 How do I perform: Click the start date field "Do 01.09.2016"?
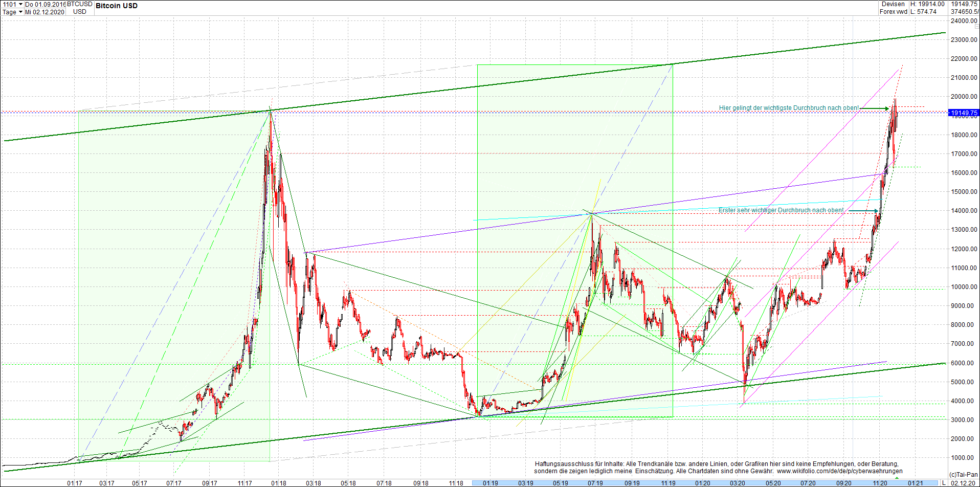(x=45, y=4)
